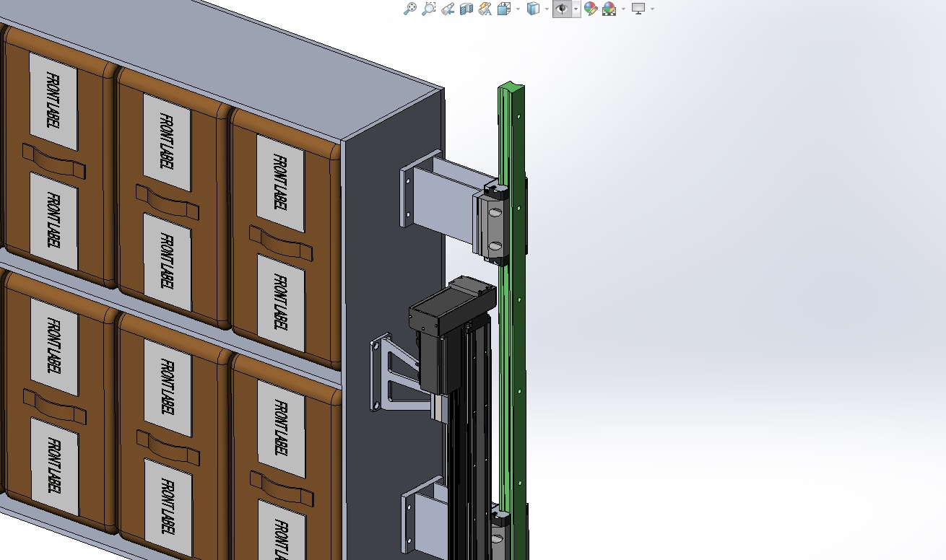
Task: Toggle the Section View tool
Action: coord(466,9)
